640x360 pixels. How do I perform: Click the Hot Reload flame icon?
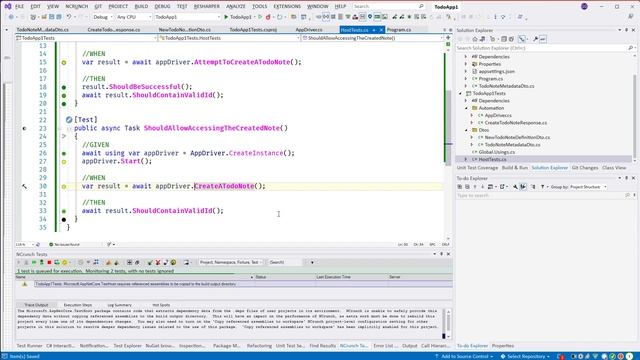click(x=268, y=17)
